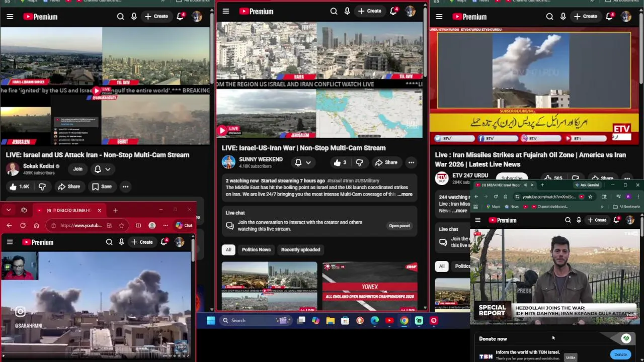Open Copilot Chat in the Edge window
644x362 pixels.
click(184, 225)
